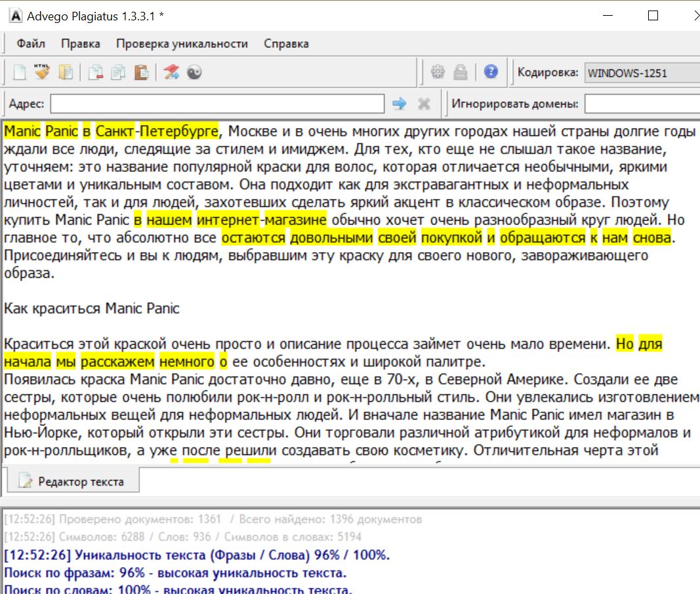Click highlighted word 'довольными'
700x594 pixels.
(x=331, y=238)
